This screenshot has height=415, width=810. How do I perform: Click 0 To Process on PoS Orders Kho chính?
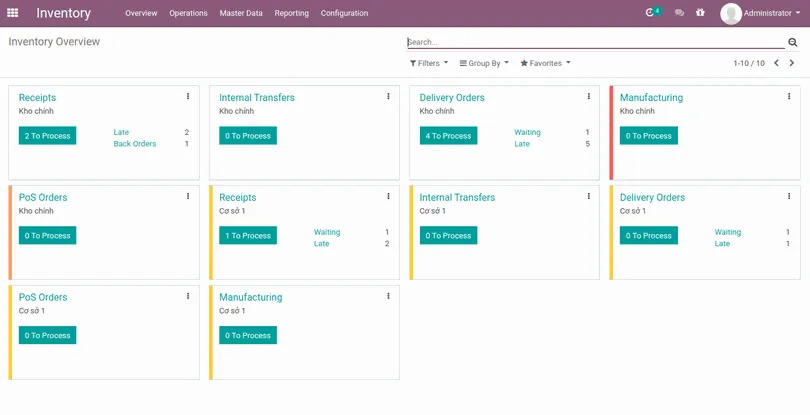[48, 236]
